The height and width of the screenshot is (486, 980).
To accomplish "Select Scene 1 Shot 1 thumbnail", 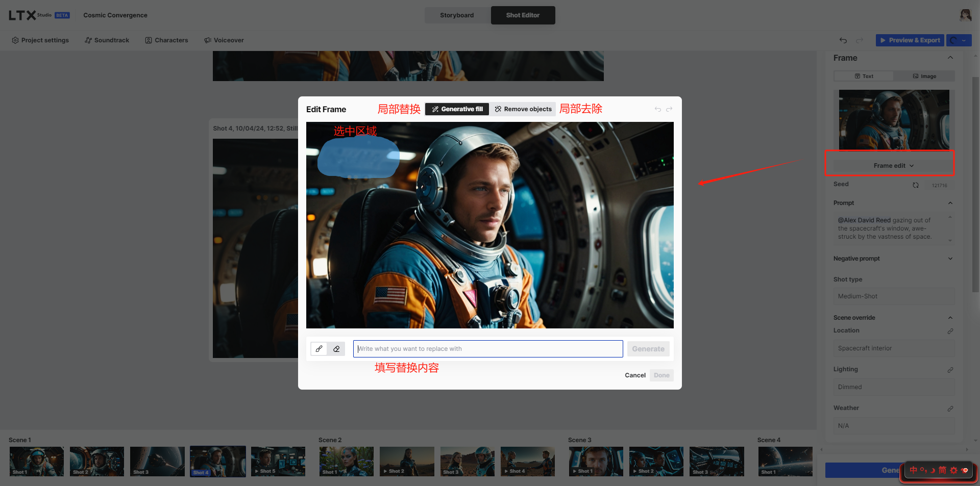I will 37,462.
